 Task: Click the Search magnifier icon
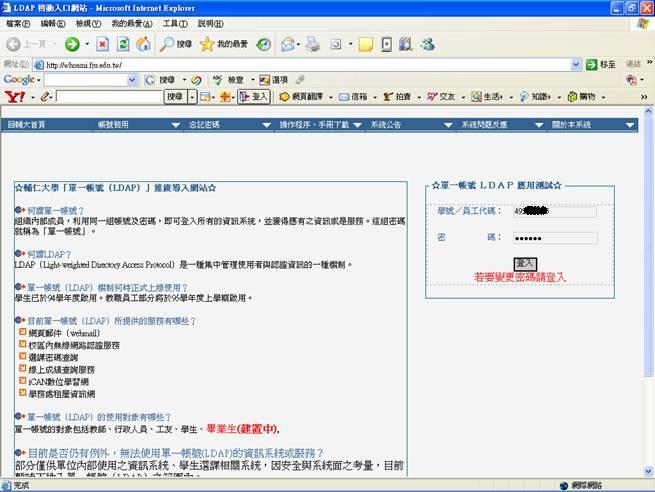point(167,44)
